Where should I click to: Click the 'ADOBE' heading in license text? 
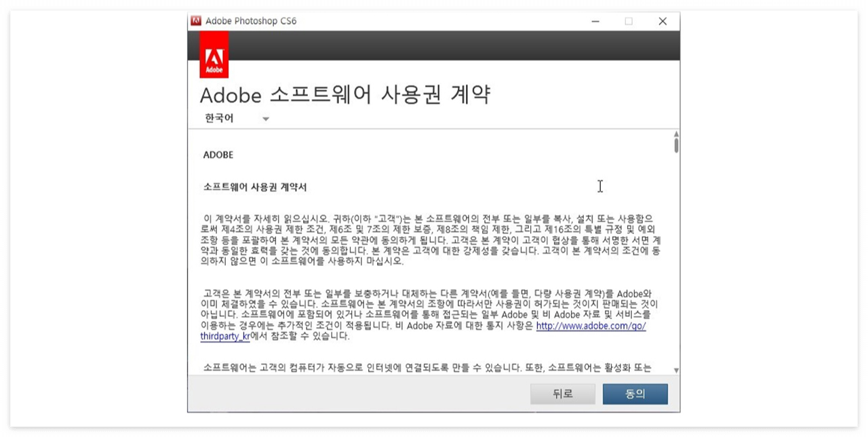coord(218,155)
